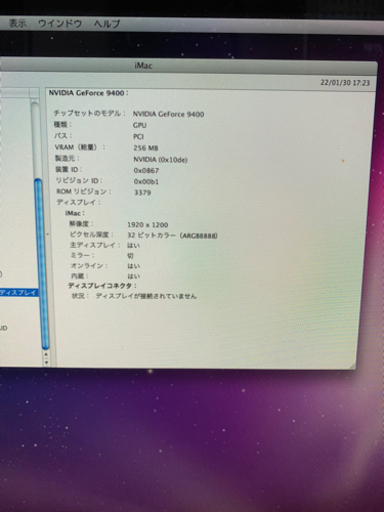Click the empty scrollbar track above thumb
Screen dimensions: 384x512
pos(35,140)
